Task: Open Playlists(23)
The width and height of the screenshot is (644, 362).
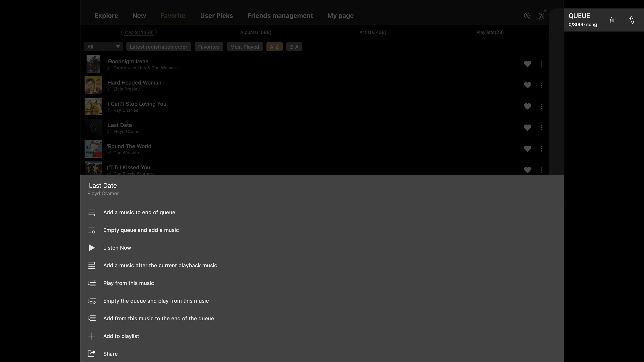Action: click(490, 32)
